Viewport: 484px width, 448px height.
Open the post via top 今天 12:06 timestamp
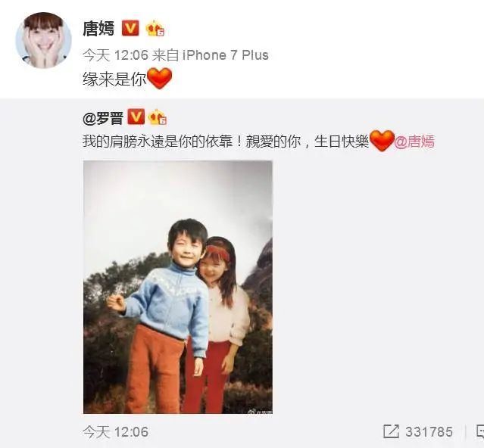point(116,55)
